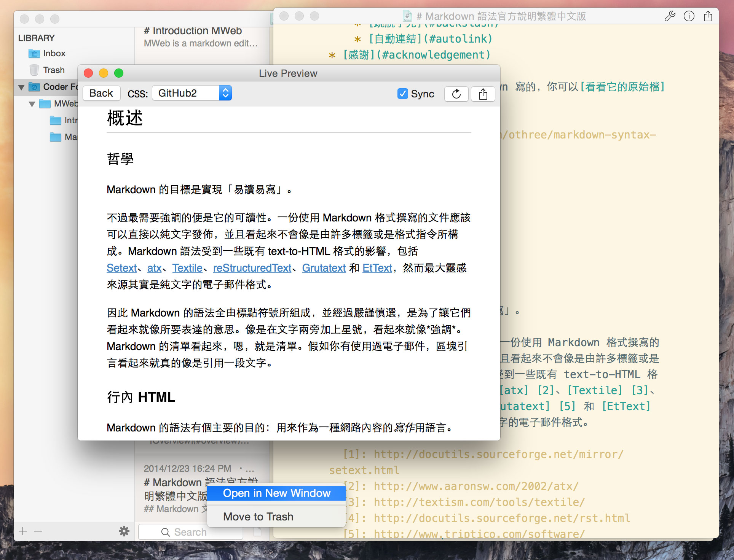Uncheck the Sync checkbox
Viewport: 734px width, 560px height.
[x=402, y=94]
